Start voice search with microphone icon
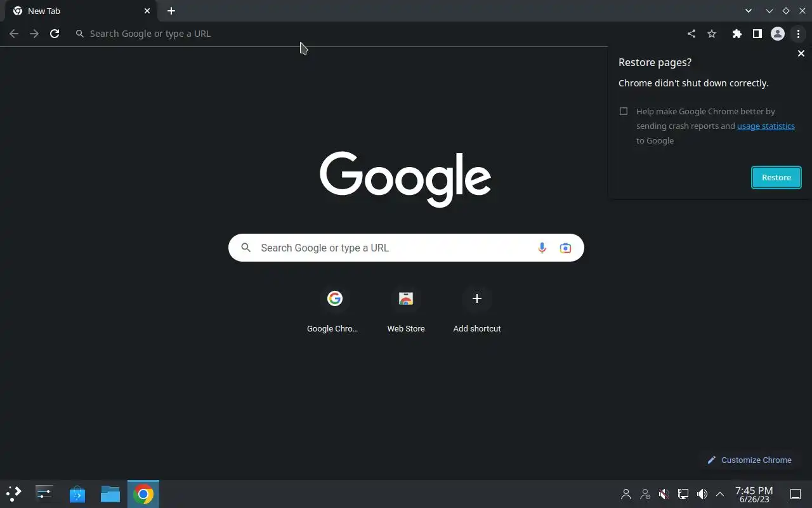 [x=542, y=248]
